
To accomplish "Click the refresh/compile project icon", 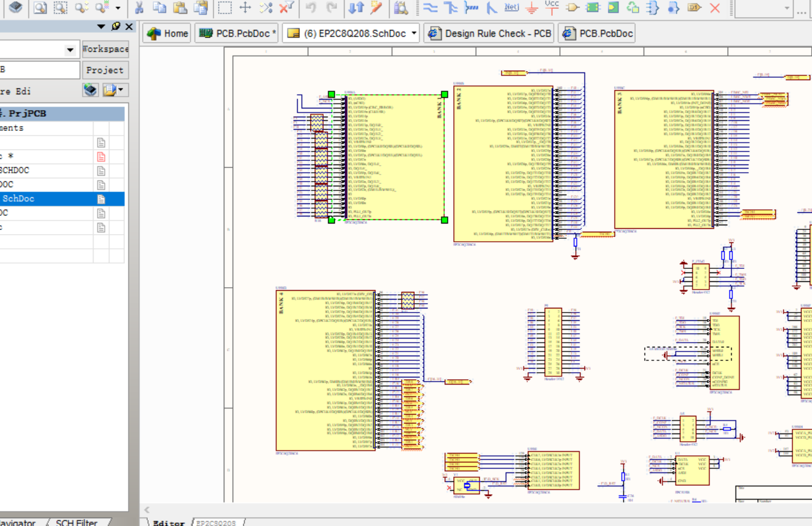I will coord(90,90).
